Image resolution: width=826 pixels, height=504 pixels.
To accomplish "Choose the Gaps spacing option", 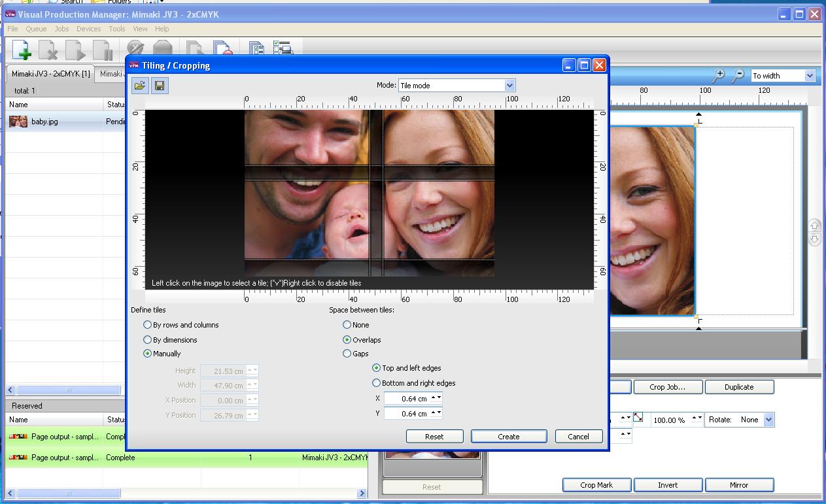I will click(x=347, y=354).
